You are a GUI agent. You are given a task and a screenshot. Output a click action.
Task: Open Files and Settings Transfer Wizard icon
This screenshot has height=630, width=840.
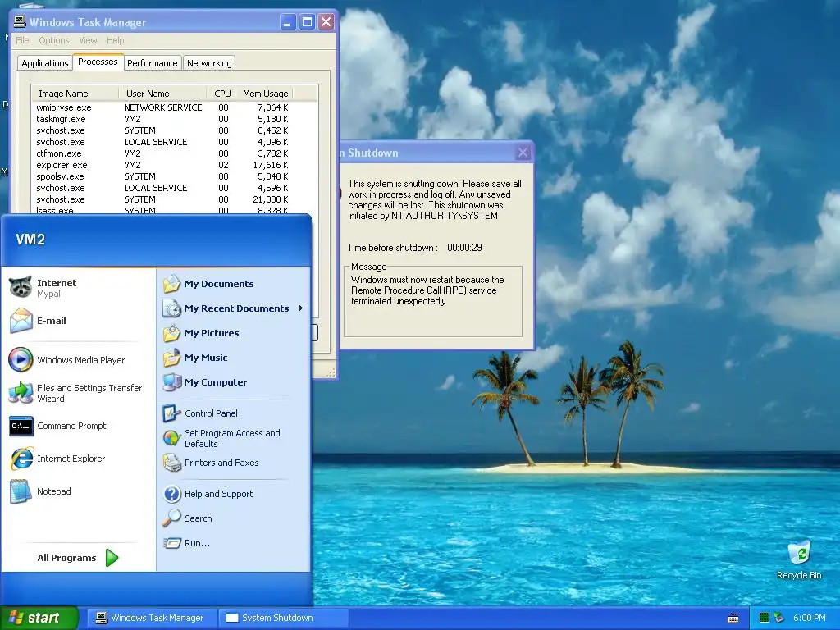[x=21, y=393]
